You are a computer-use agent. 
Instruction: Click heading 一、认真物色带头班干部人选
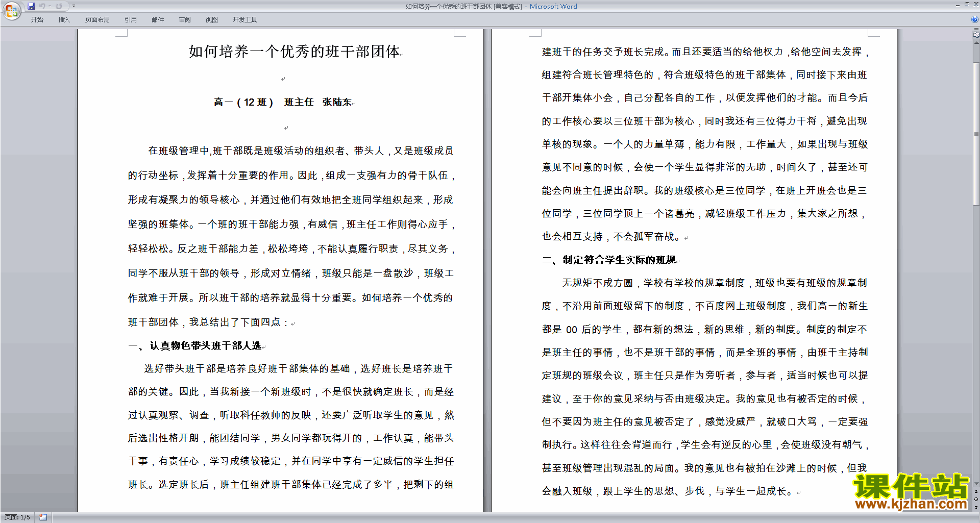(x=195, y=346)
